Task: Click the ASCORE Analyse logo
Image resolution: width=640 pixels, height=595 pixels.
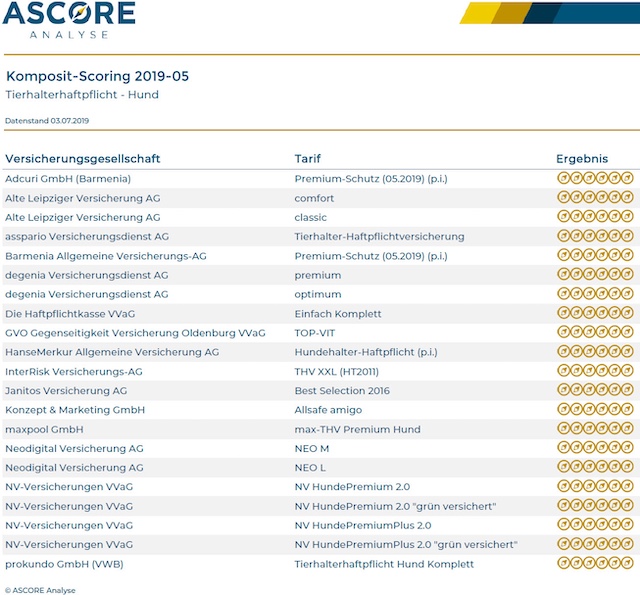Action: click(x=69, y=20)
